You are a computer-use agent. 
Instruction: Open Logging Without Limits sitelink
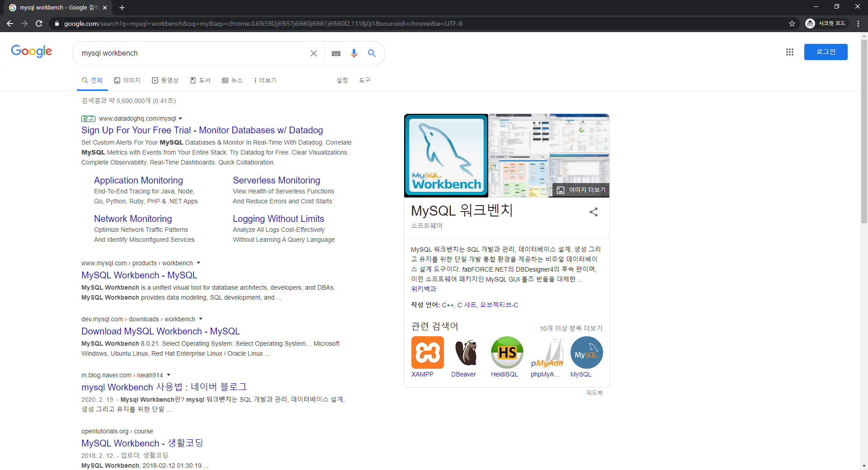(x=278, y=219)
